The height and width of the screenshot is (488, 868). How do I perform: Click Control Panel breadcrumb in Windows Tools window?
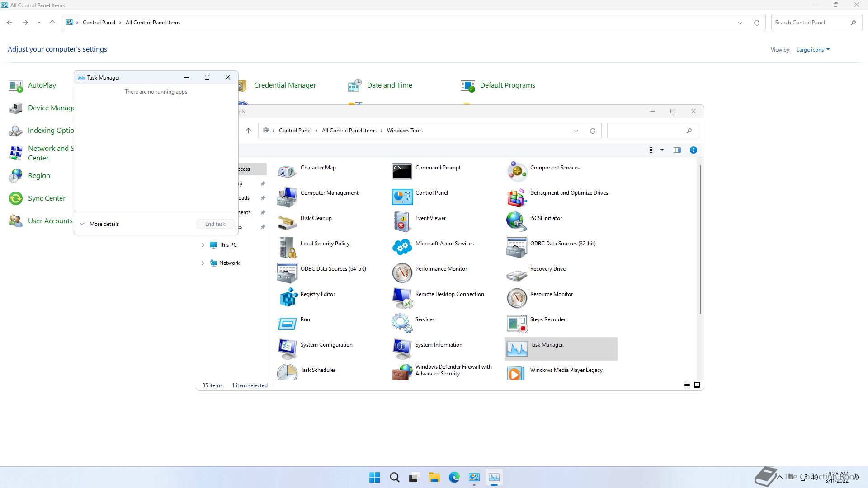[x=295, y=131]
